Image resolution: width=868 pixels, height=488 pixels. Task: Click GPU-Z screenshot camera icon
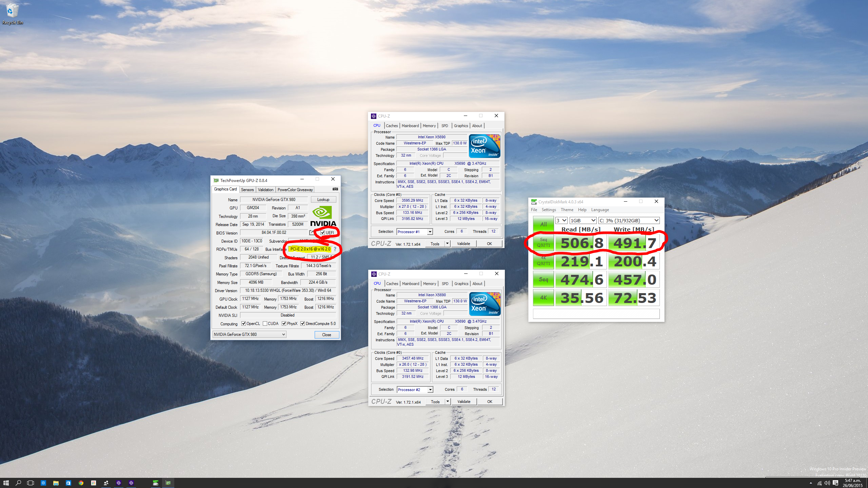coord(335,189)
